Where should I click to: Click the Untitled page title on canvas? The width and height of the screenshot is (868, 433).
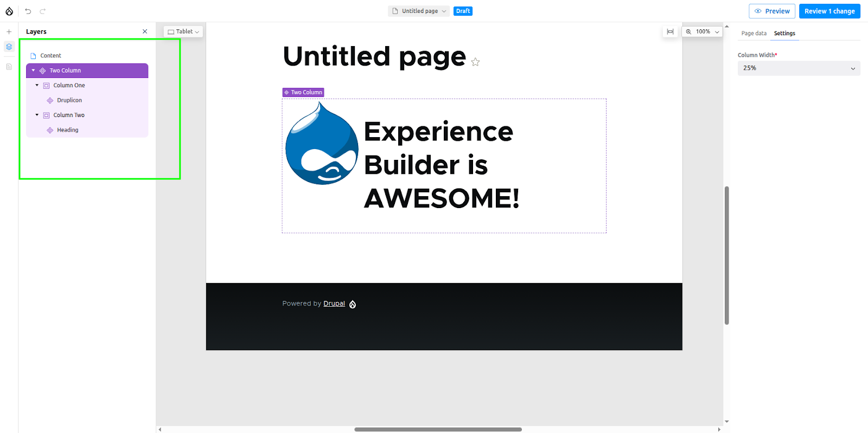374,56
